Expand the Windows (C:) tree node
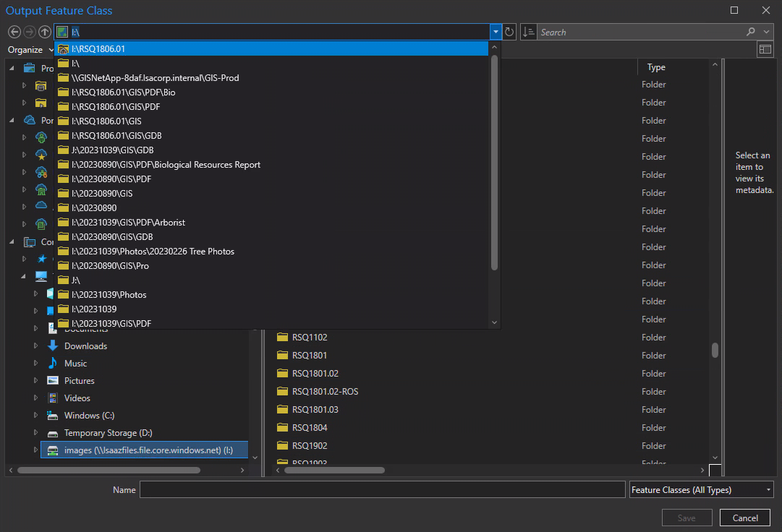Screen dimensions: 782x532 pyautogui.click(x=36, y=415)
